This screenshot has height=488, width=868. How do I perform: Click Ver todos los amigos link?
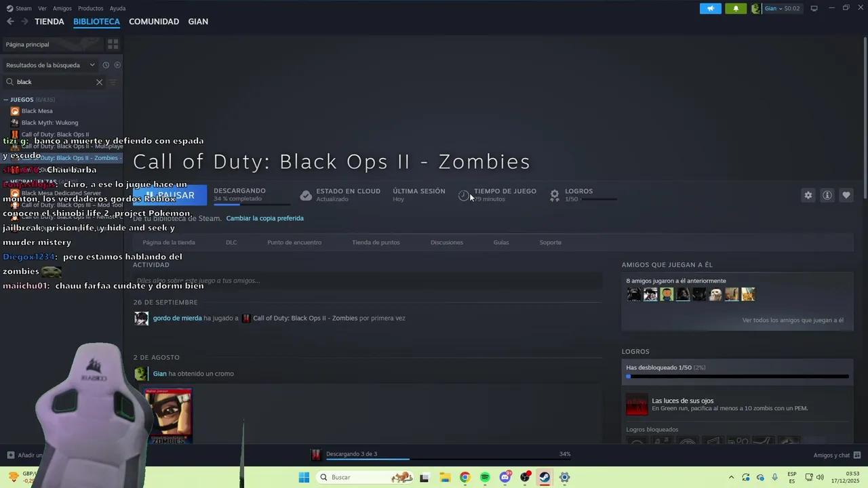point(793,320)
